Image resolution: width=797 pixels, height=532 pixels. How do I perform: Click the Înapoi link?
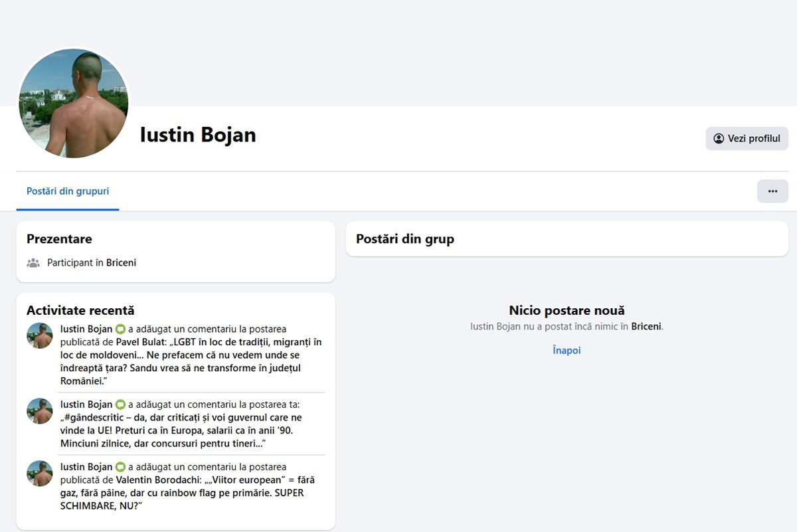click(x=567, y=350)
